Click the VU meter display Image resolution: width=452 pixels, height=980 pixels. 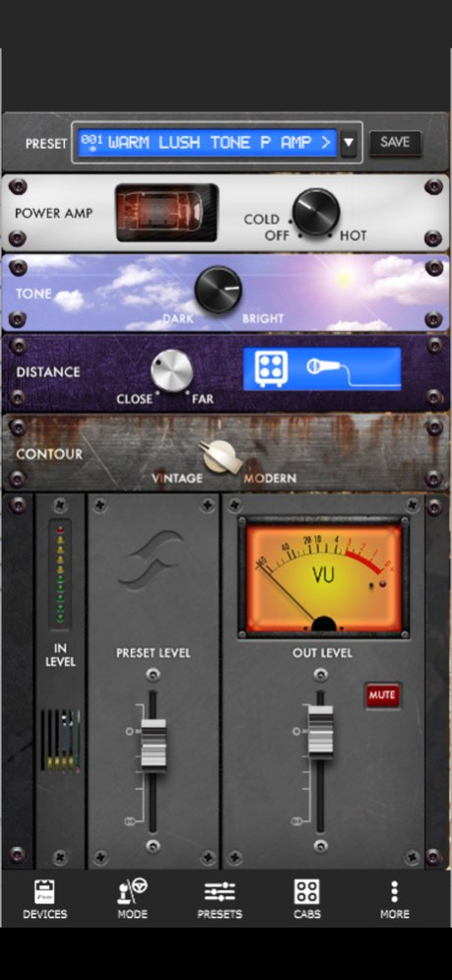click(x=323, y=578)
